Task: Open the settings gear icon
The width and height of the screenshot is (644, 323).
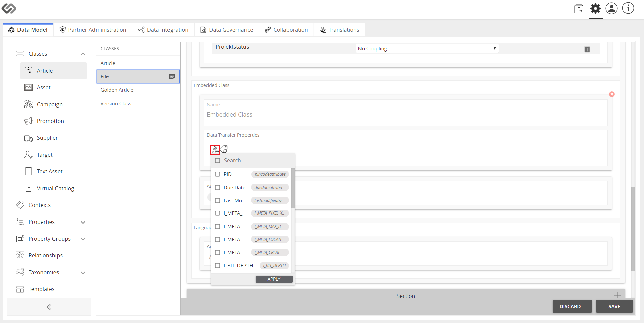Action: 596,9
